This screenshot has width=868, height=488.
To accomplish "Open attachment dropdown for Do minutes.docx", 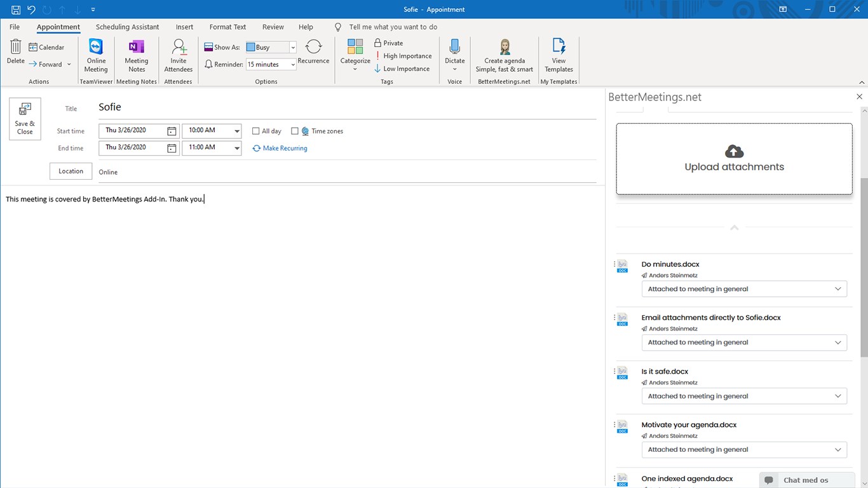I will (x=744, y=289).
